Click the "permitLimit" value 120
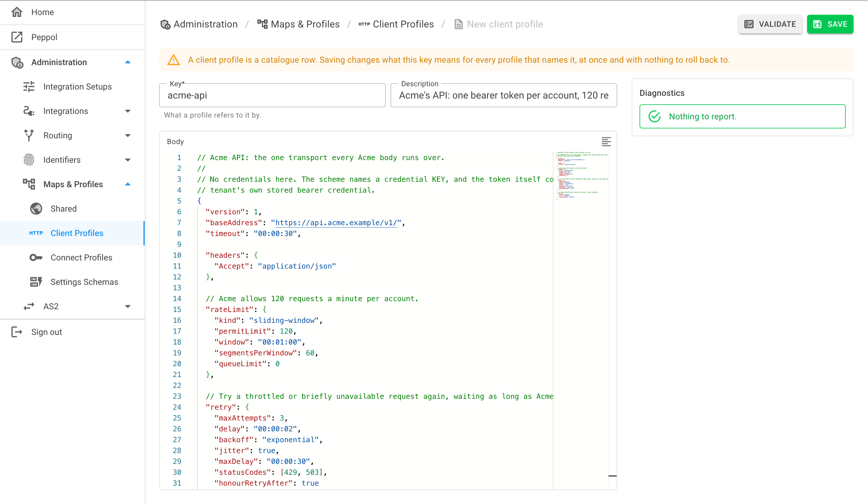 [286, 331]
